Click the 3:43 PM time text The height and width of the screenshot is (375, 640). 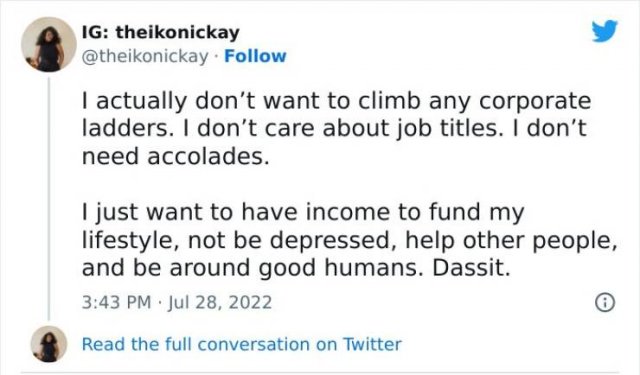[116, 303]
